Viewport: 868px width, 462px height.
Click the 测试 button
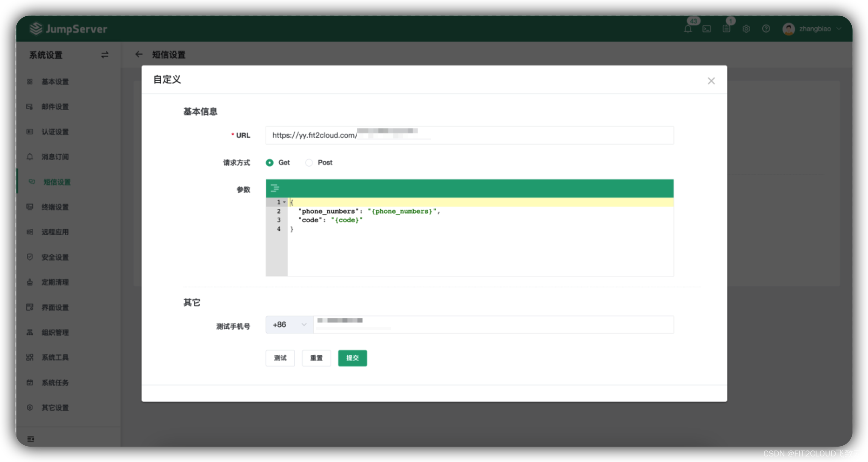(x=280, y=358)
